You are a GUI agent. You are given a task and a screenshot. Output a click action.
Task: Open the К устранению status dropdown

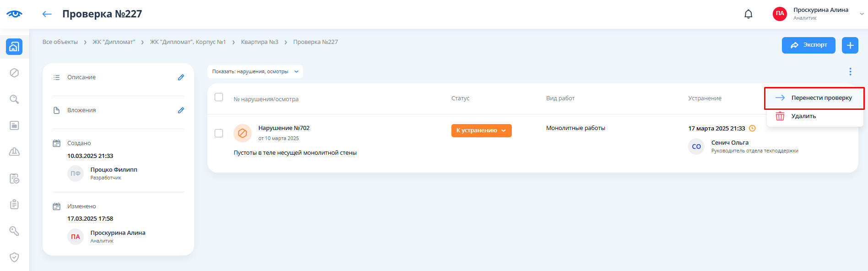[x=481, y=130]
